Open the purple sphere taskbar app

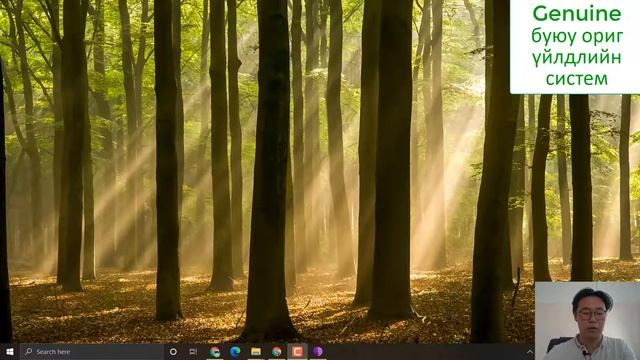318,352
